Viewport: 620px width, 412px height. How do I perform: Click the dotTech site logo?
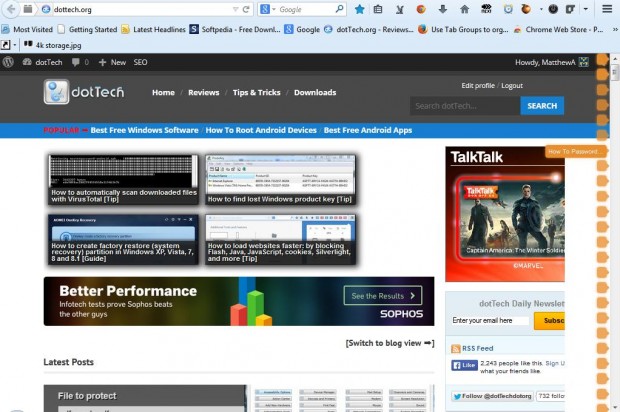[x=84, y=92]
